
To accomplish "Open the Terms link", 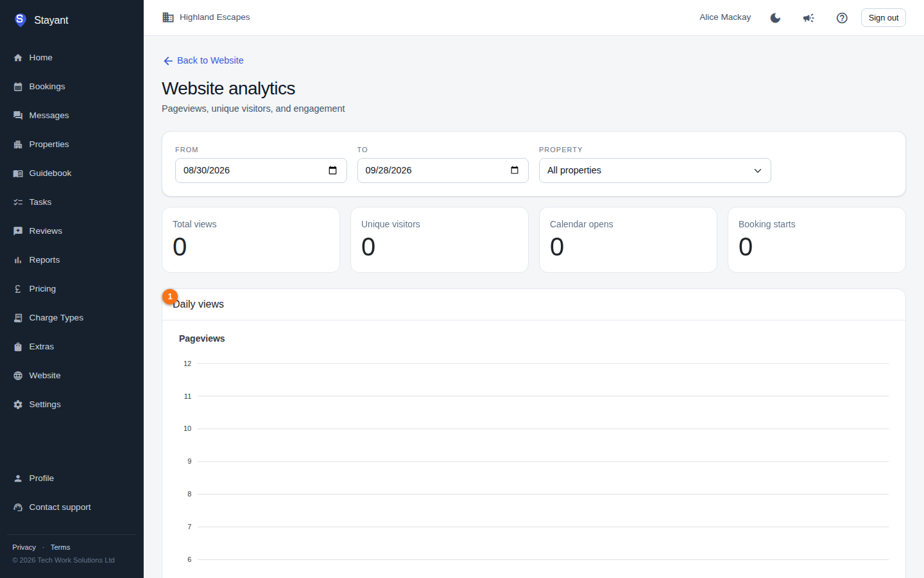I will click(60, 547).
